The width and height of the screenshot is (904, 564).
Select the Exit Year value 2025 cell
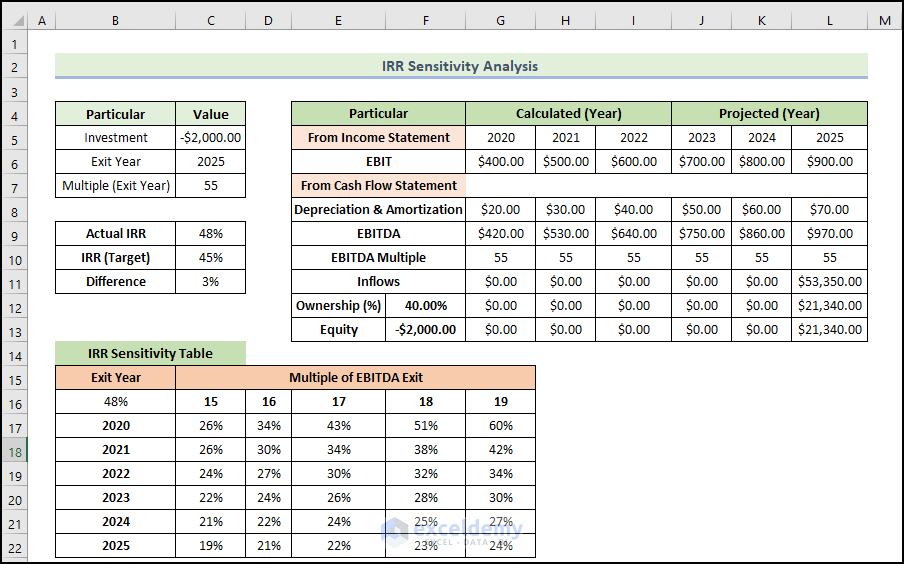pyautogui.click(x=210, y=161)
